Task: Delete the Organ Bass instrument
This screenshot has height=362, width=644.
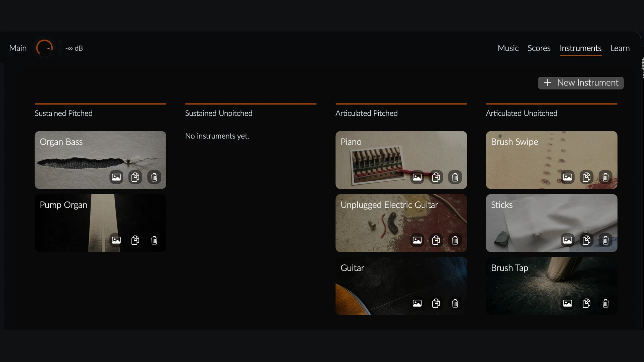Action: pyautogui.click(x=154, y=177)
